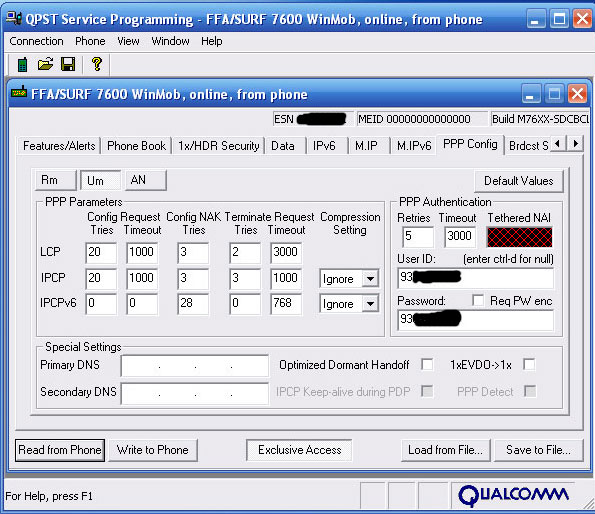Save using the floppy disk icon
Screen dimensions: 595x514
(68, 64)
